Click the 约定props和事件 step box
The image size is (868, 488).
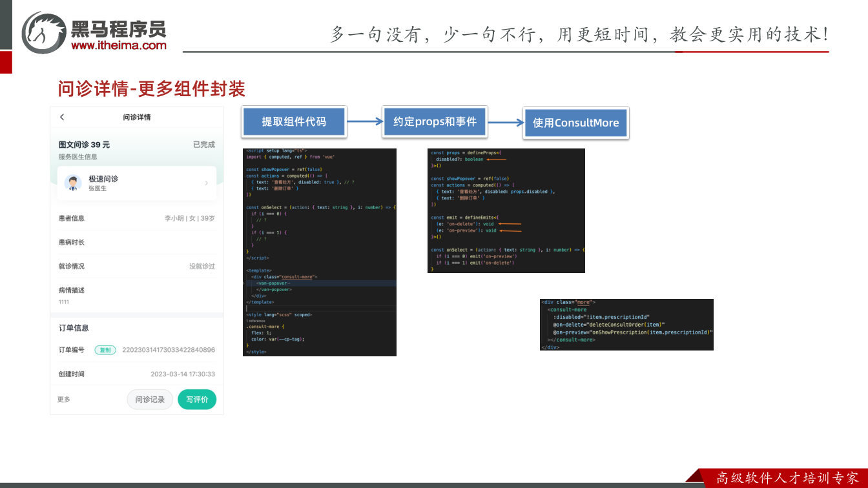click(435, 121)
